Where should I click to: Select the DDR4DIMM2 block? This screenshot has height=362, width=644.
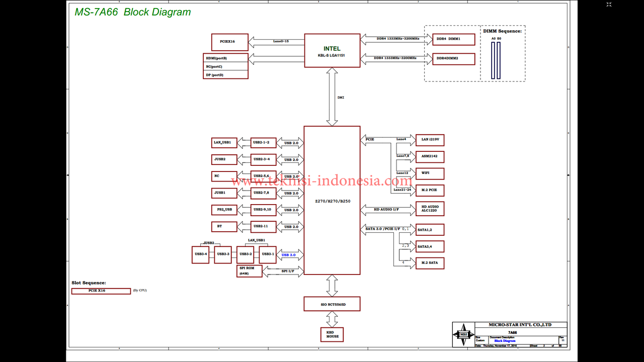click(454, 59)
